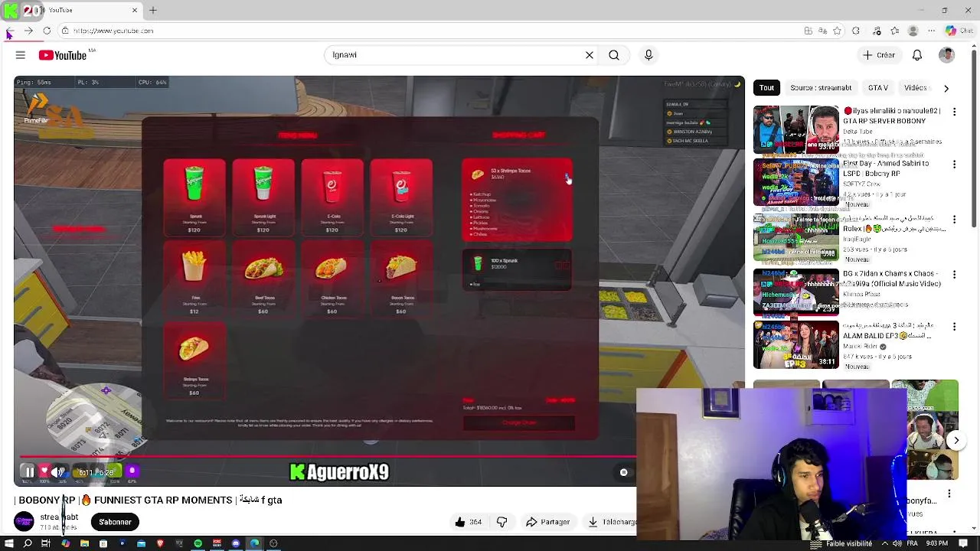
Task: Open the browser favorites list icon
Action: click(894, 31)
